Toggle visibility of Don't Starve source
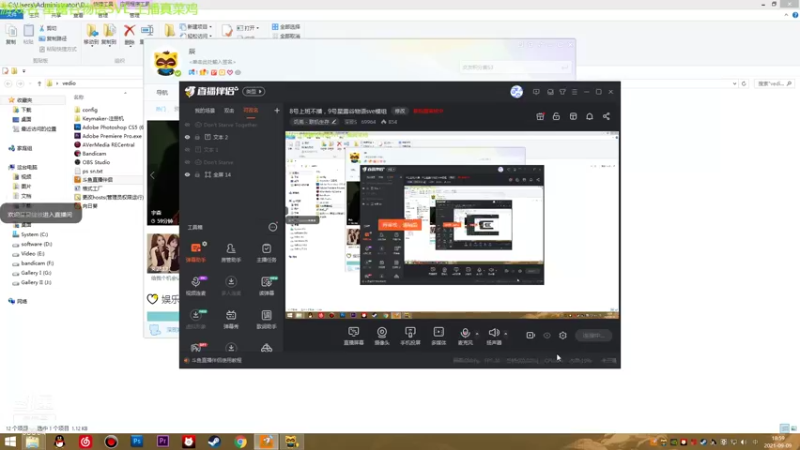The image size is (800, 450). tap(187, 162)
